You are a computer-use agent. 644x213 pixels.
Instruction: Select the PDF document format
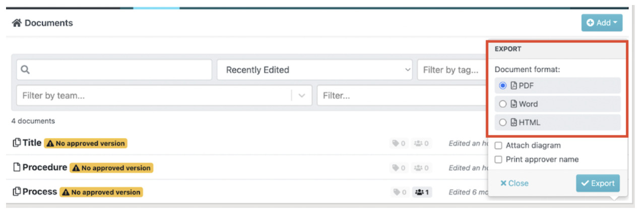click(503, 86)
